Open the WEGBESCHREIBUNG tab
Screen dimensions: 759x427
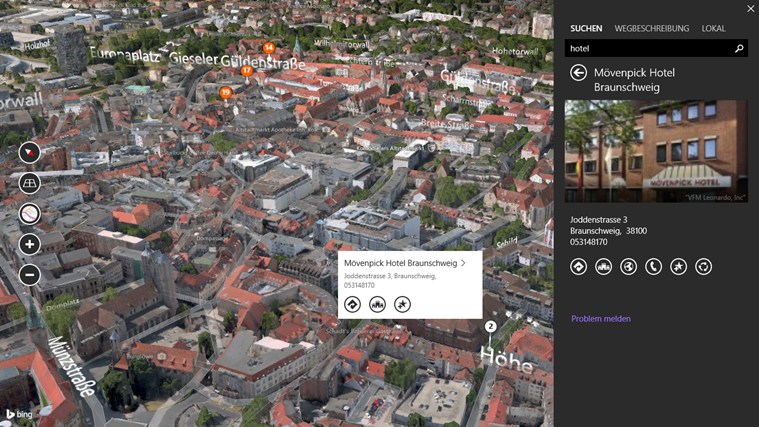click(652, 29)
